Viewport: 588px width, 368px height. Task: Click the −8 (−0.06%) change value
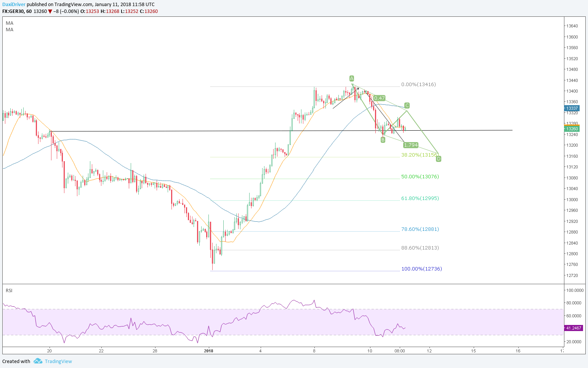pos(66,11)
